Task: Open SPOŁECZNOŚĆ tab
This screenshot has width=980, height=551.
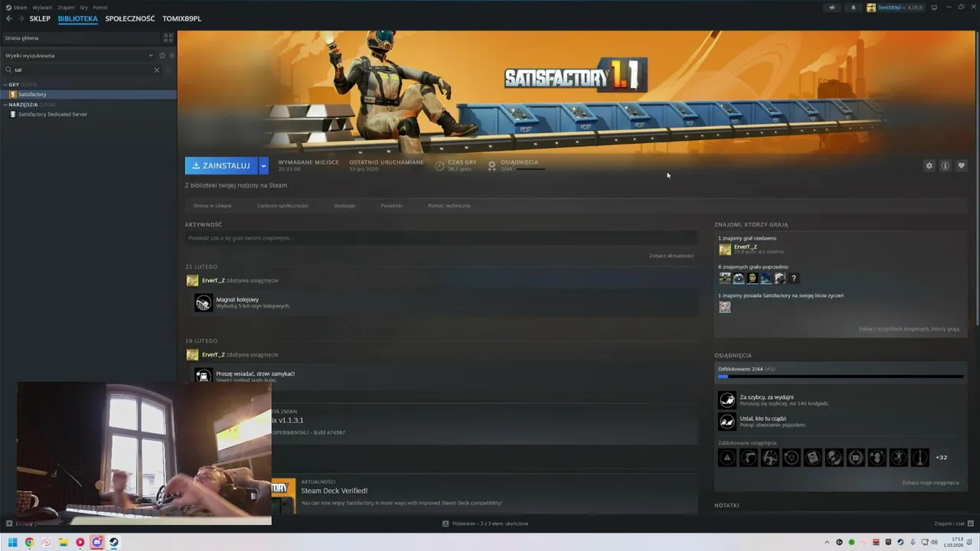Action: [129, 18]
